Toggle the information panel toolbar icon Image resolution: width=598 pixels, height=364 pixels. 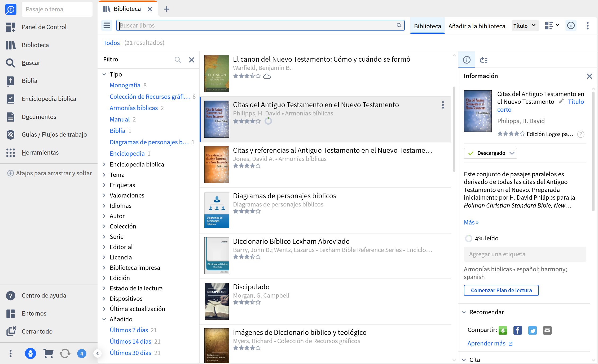[x=571, y=26]
